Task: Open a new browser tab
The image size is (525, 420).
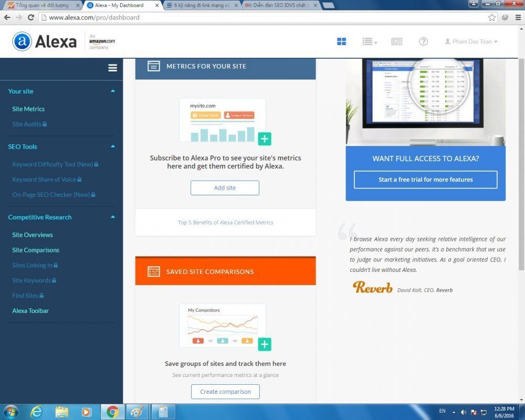Action: pos(328,5)
